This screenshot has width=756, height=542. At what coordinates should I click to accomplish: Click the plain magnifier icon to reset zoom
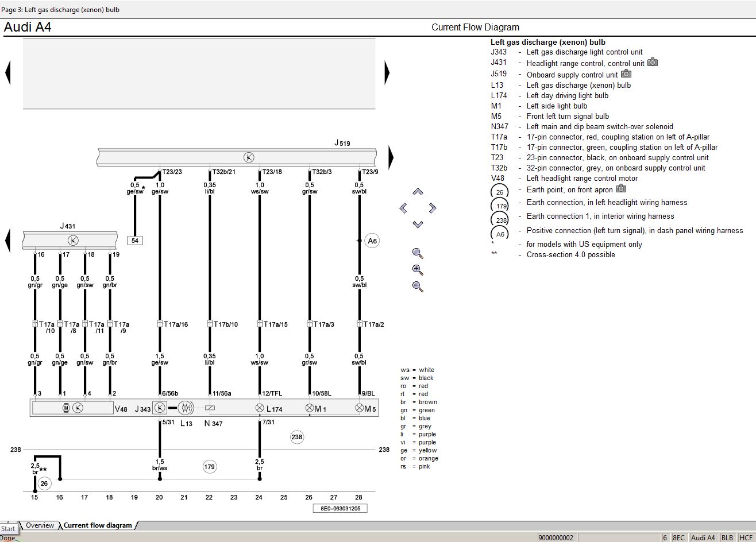[x=418, y=253]
